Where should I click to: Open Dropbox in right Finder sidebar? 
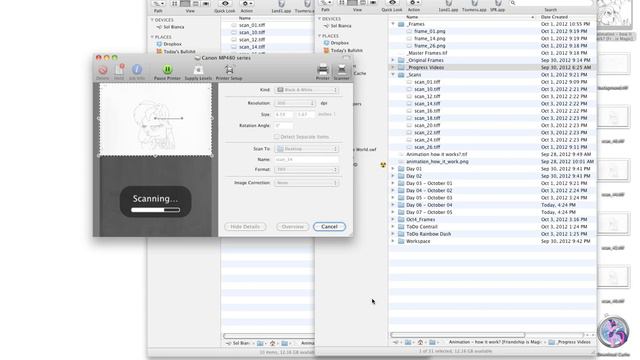339,43
